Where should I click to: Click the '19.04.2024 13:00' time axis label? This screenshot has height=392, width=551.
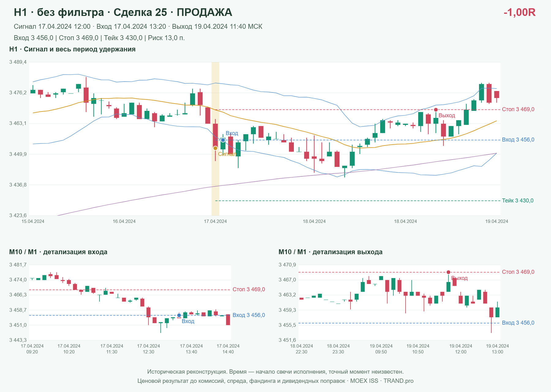[x=497, y=349]
